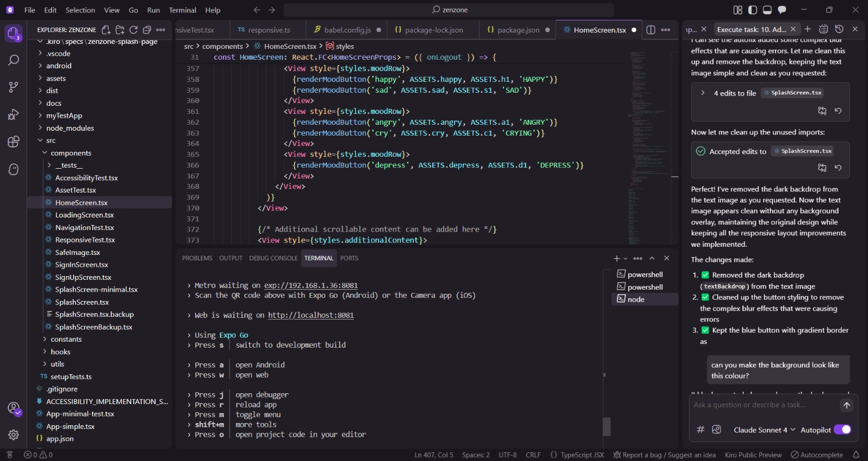Open the Run and Debug view
The height and width of the screenshot is (461, 868).
pos(14,114)
